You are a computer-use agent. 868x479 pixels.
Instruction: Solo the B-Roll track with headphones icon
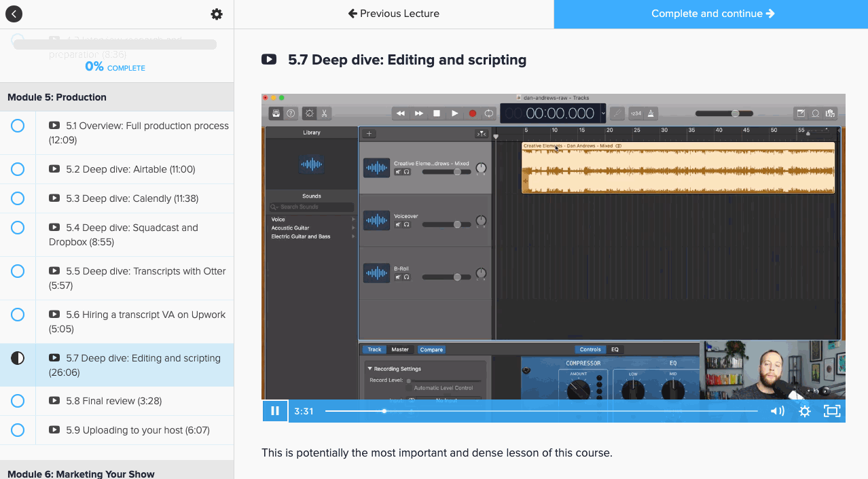[406, 277]
